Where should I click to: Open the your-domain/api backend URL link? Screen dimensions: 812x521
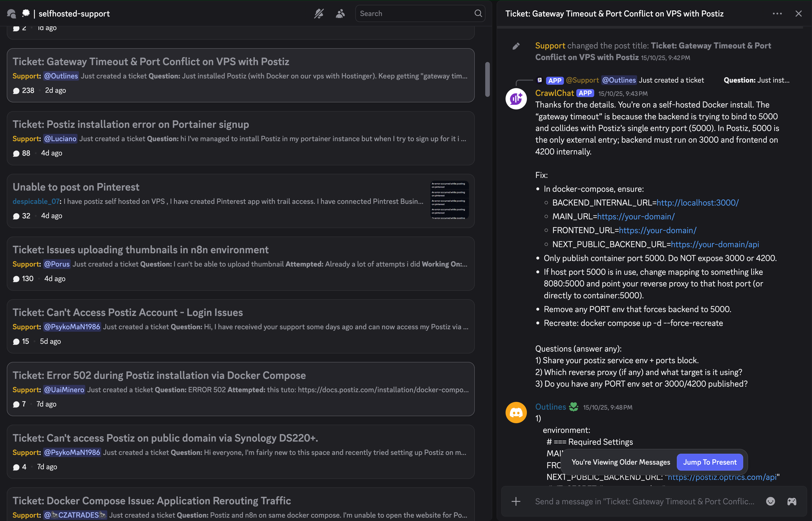coord(715,244)
